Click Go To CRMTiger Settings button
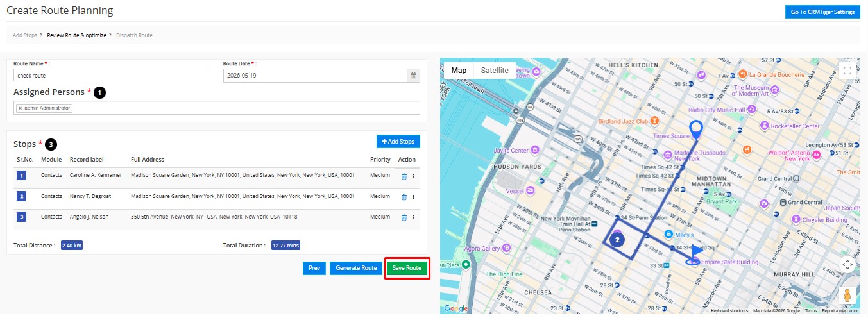This screenshot has width=868, height=318. coord(822,12)
